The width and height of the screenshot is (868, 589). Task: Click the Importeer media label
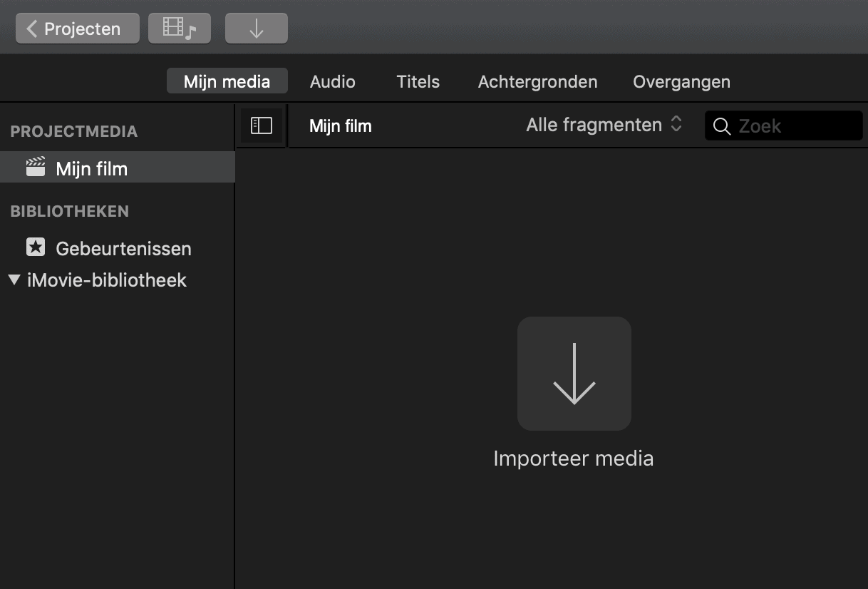tap(574, 459)
